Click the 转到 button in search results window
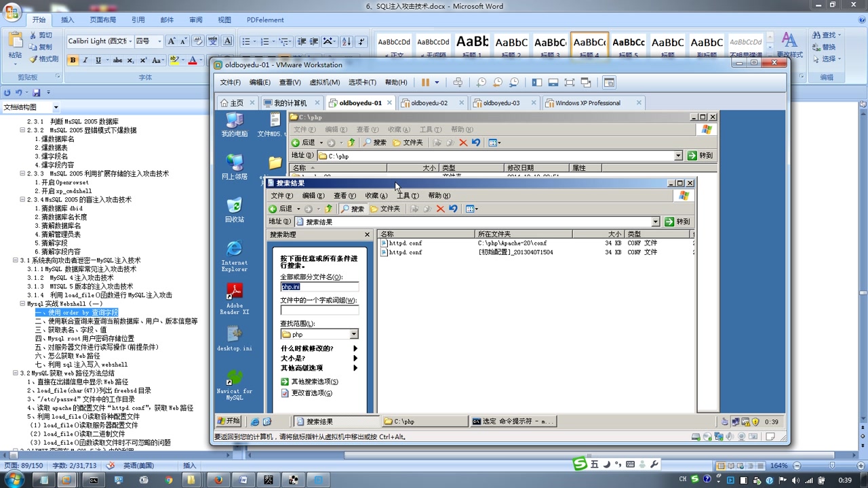 (677, 222)
